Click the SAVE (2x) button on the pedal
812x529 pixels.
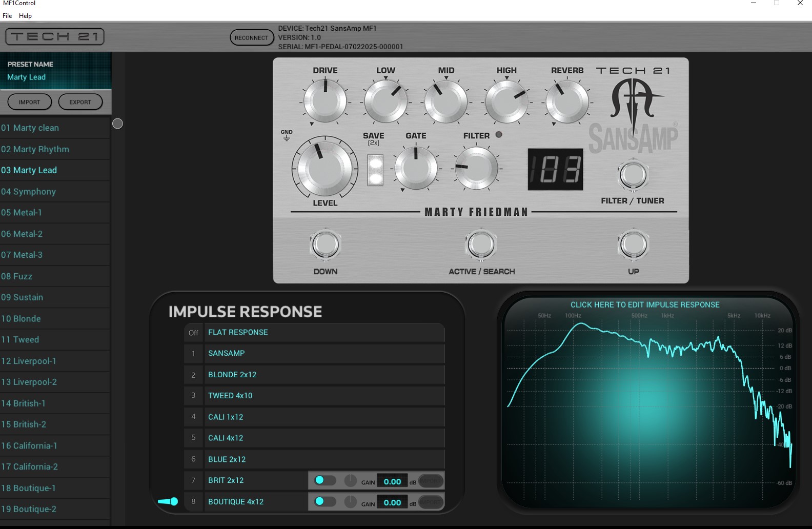(x=376, y=170)
